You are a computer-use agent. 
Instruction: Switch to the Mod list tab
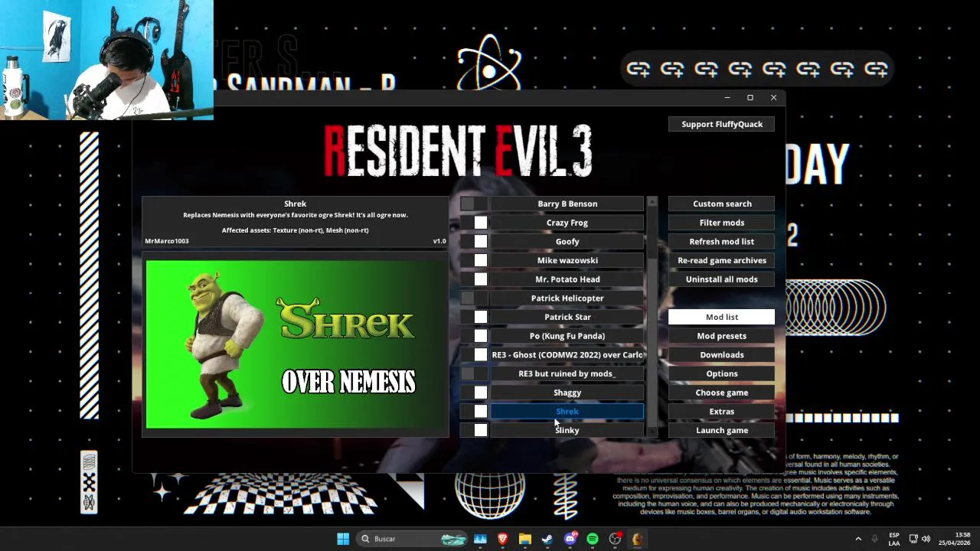721,317
